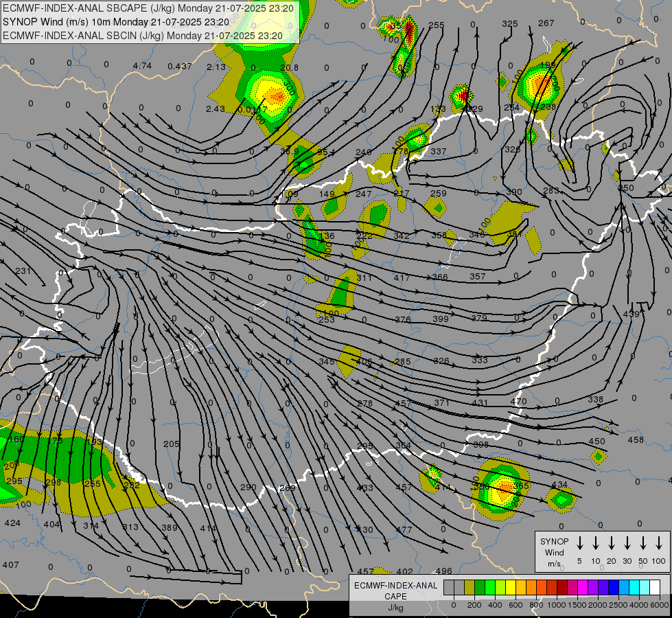Click the map value 267
The width and height of the screenshot is (672, 618).
[546, 23]
